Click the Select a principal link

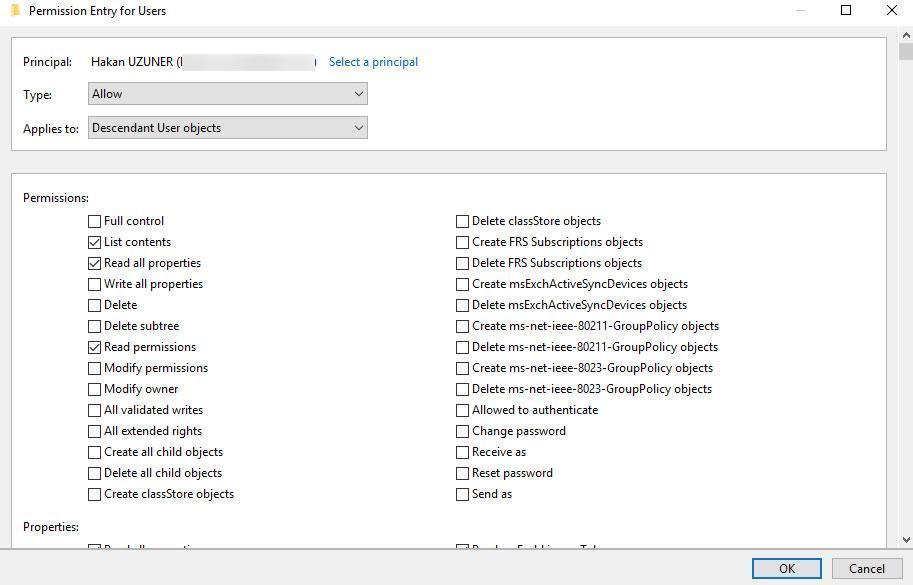[x=373, y=62]
